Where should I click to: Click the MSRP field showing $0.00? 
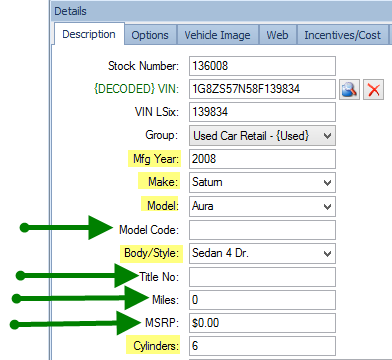point(262,323)
